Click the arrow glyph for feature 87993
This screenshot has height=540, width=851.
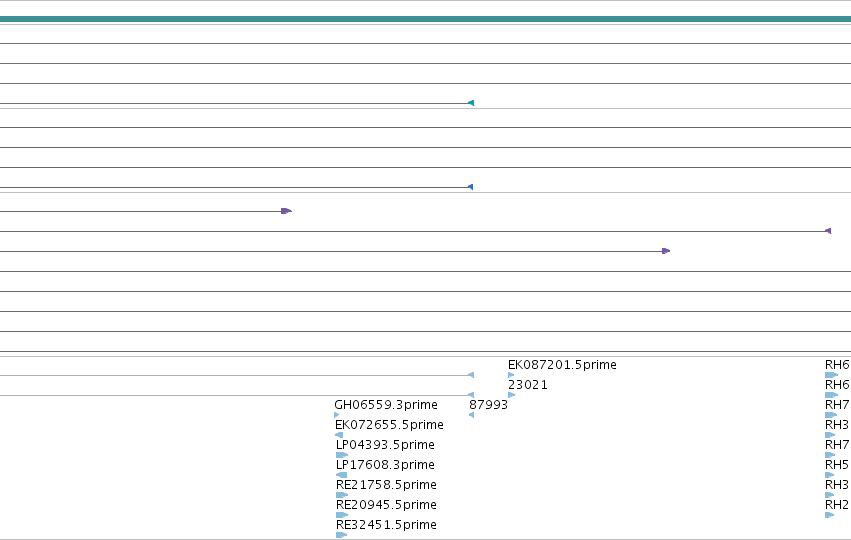click(x=471, y=415)
